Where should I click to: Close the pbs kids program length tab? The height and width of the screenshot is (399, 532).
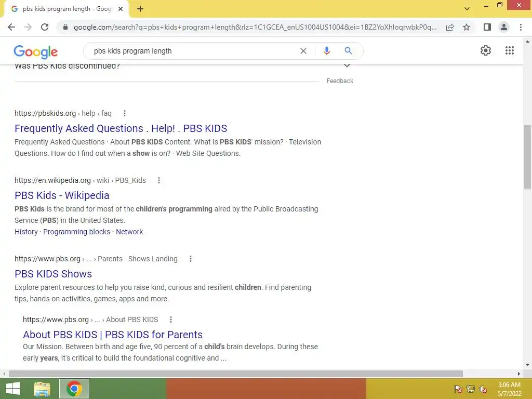[x=121, y=9]
